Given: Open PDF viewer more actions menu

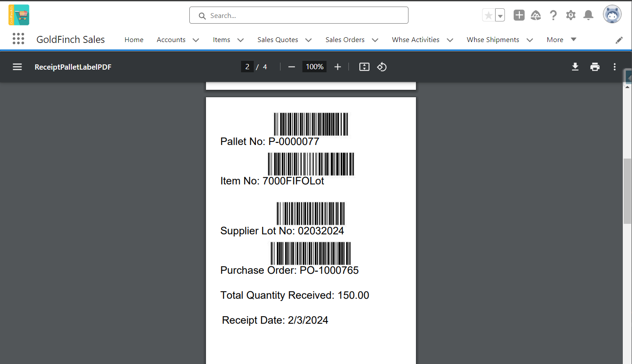Looking at the screenshot, I should point(614,67).
